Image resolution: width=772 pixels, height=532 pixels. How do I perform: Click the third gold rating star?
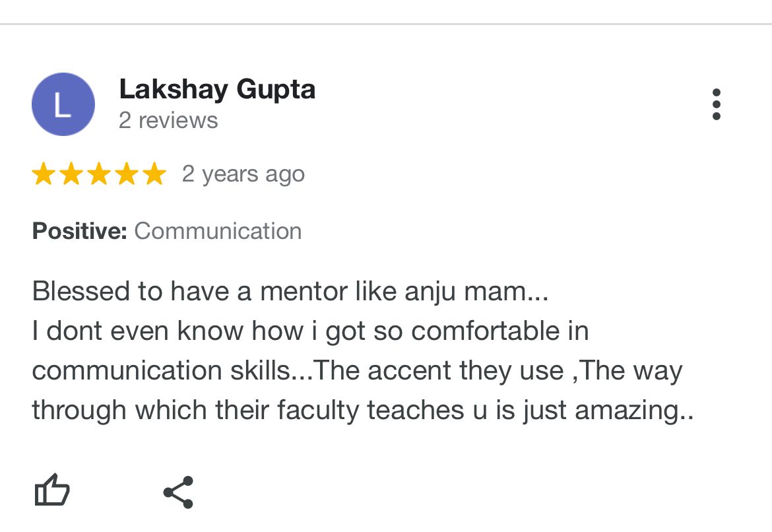pyautogui.click(x=99, y=174)
